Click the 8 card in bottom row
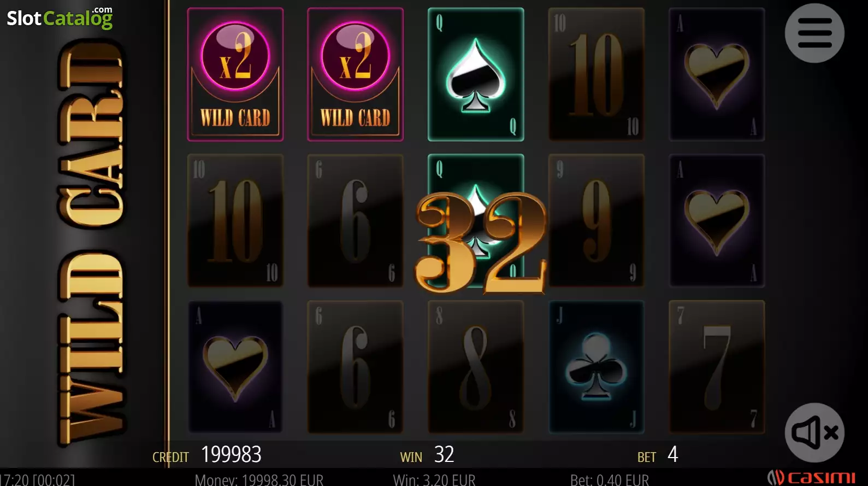Viewport: 868px width, 486px height. click(x=476, y=367)
